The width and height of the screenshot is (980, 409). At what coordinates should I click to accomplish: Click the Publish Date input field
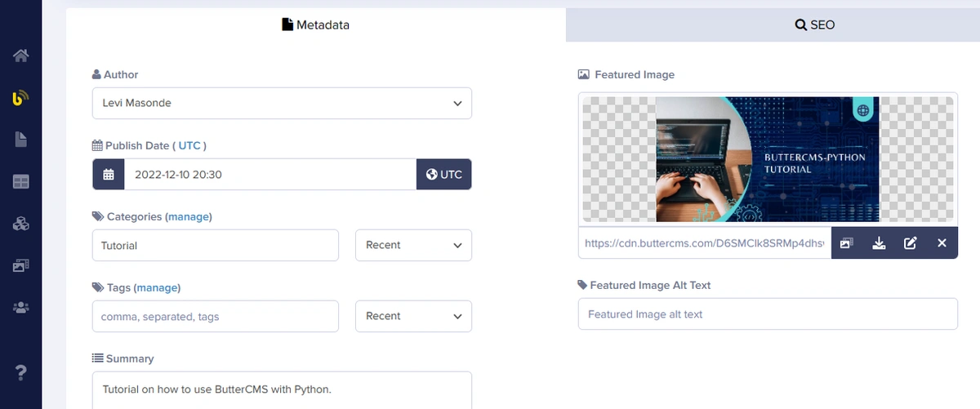point(270,174)
